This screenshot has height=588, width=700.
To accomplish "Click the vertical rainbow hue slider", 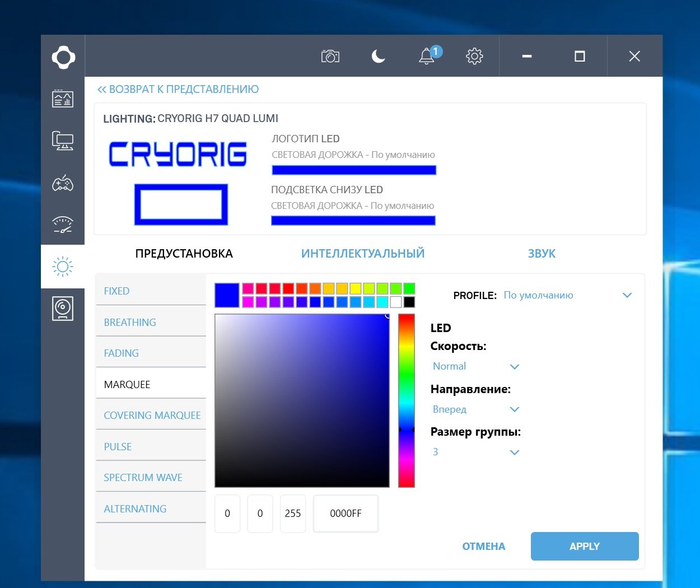I will [x=407, y=400].
